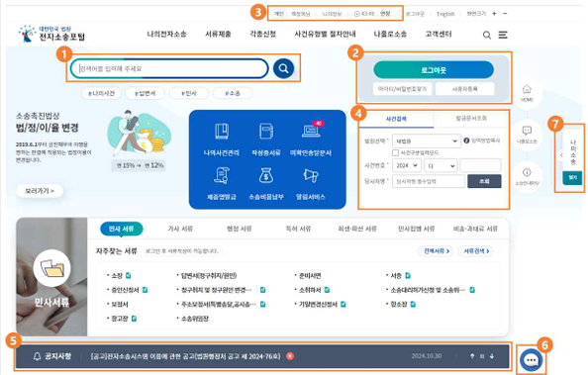Click the notice bell icon

coord(37,356)
